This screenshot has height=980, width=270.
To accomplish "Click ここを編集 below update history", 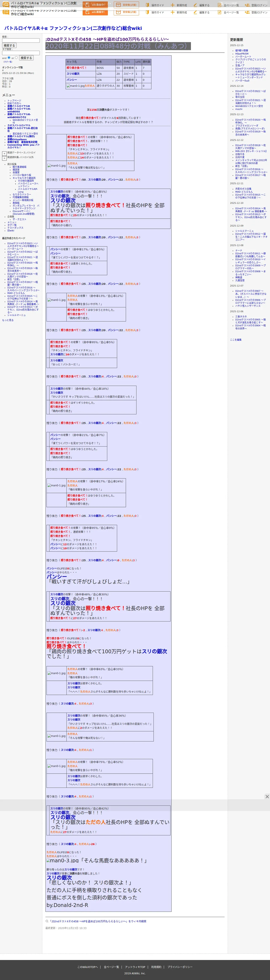I will click(x=236, y=340).
